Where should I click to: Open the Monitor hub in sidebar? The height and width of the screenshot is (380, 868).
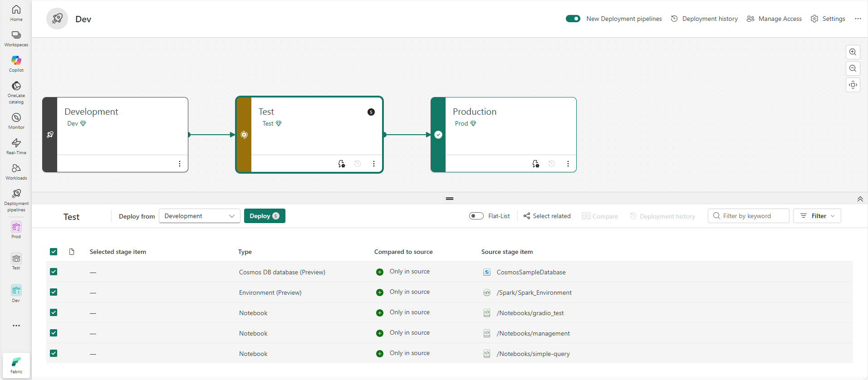[x=16, y=121]
